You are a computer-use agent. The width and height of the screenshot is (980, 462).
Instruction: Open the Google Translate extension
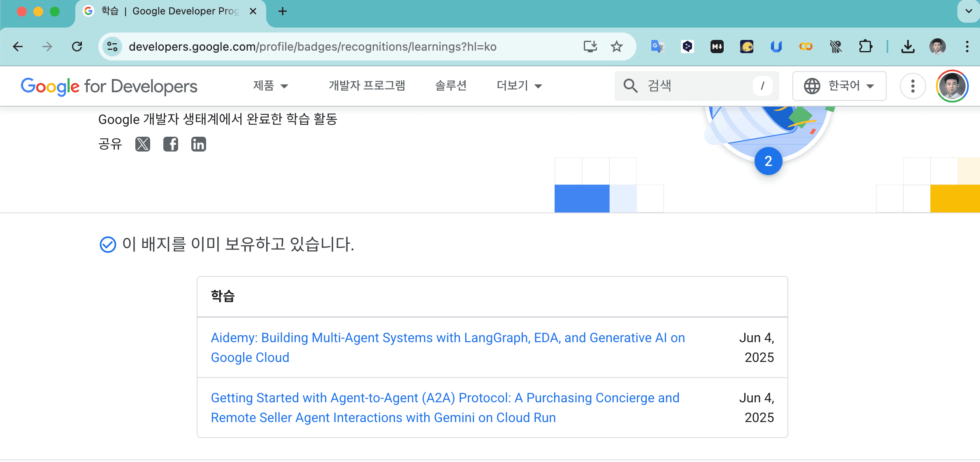[x=657, y=47]
